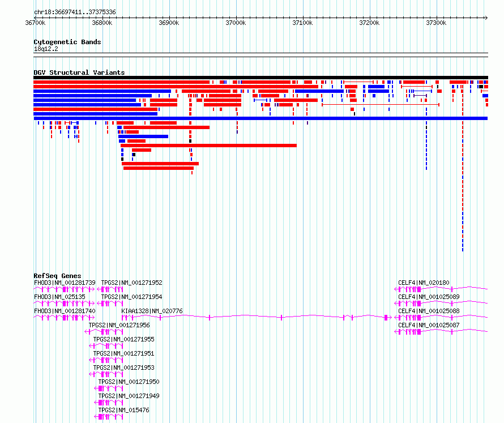Open transcript TPGS2|NM_001271956
The height and width of the screenshot is (423, 504).
coord(119,325)
